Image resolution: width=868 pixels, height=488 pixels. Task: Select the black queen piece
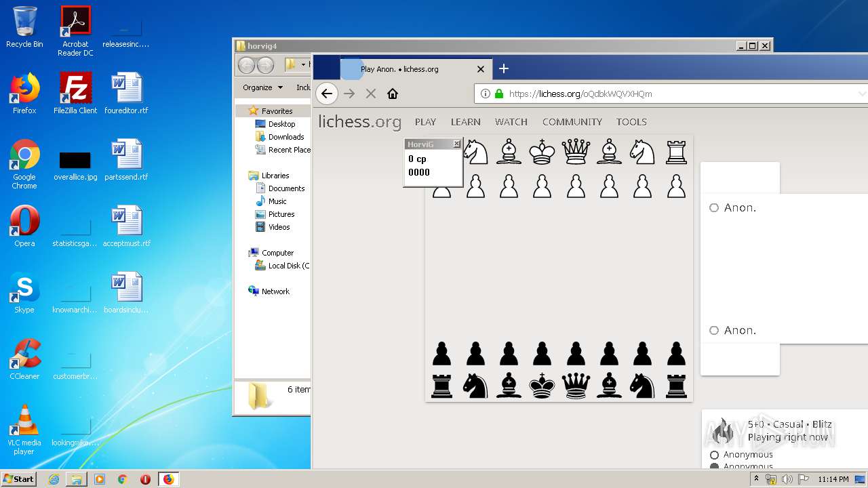click(x=575, y=386)
